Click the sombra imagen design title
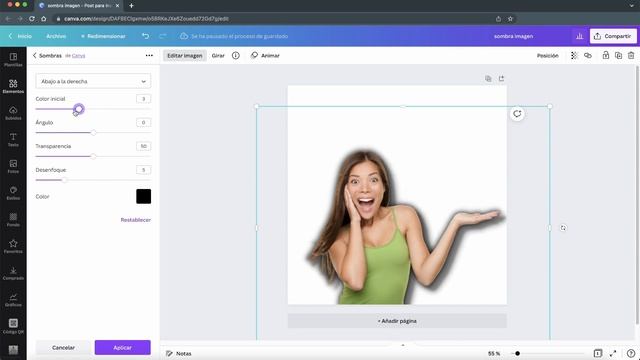Viewport: 640px width, 360px height. (x=513, y=36)
